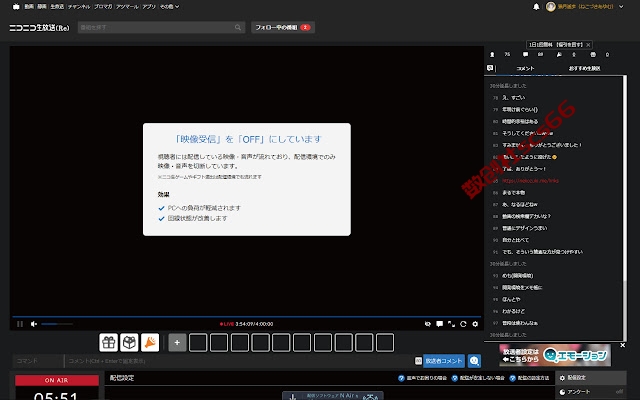The width and height of the screenshot is (640, 400).
Task: Adjust the player volume slider
Action: pos(57,324)
